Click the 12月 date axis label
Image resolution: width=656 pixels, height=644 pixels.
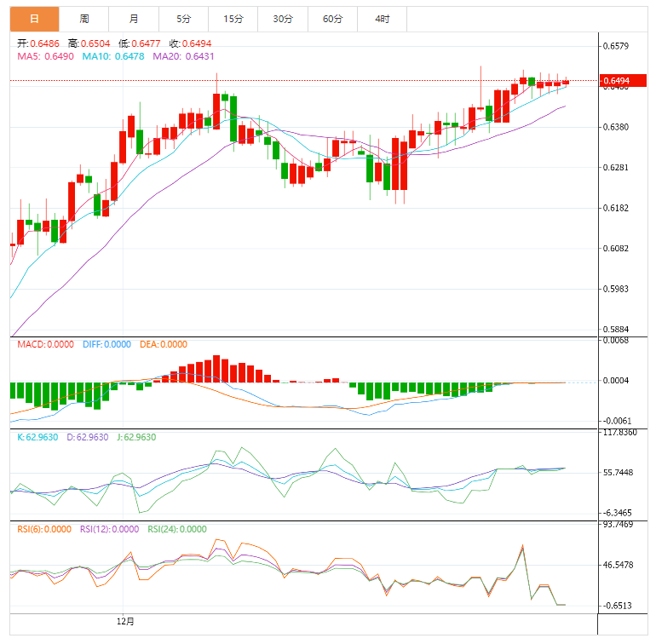(x=125, y=621)
